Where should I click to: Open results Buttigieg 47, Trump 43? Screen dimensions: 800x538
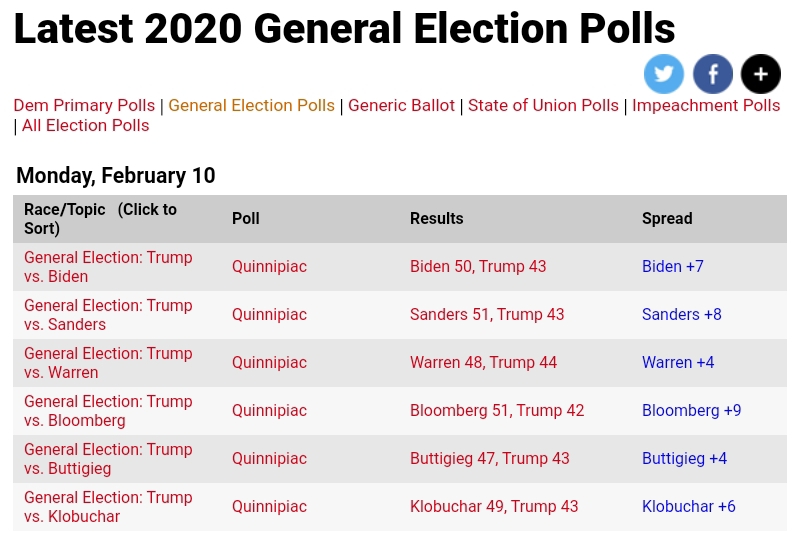point(489,458)
